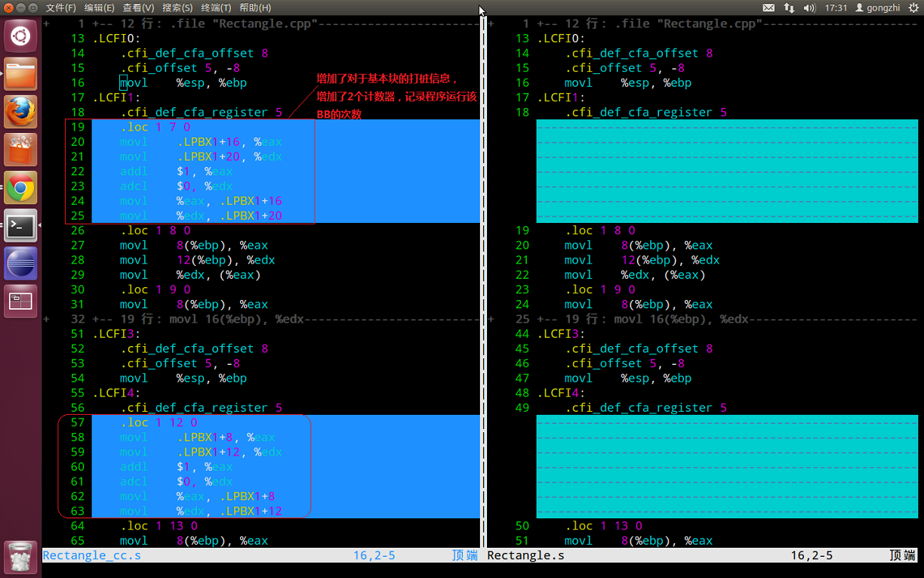This screenshot has height=578, width=924.
Task: Open the 编辑(E) menu
Action: [100, 8]
